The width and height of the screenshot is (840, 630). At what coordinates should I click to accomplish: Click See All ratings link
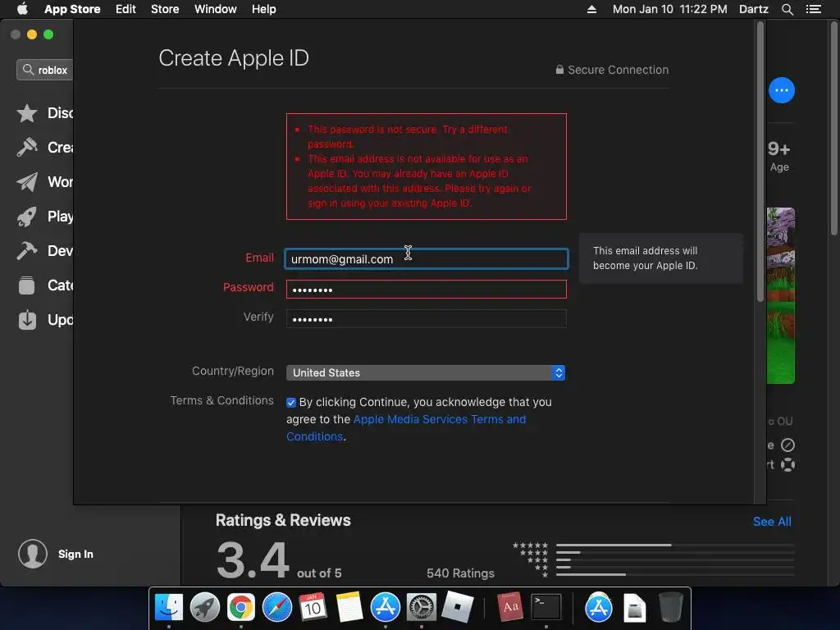pos(772,522)
